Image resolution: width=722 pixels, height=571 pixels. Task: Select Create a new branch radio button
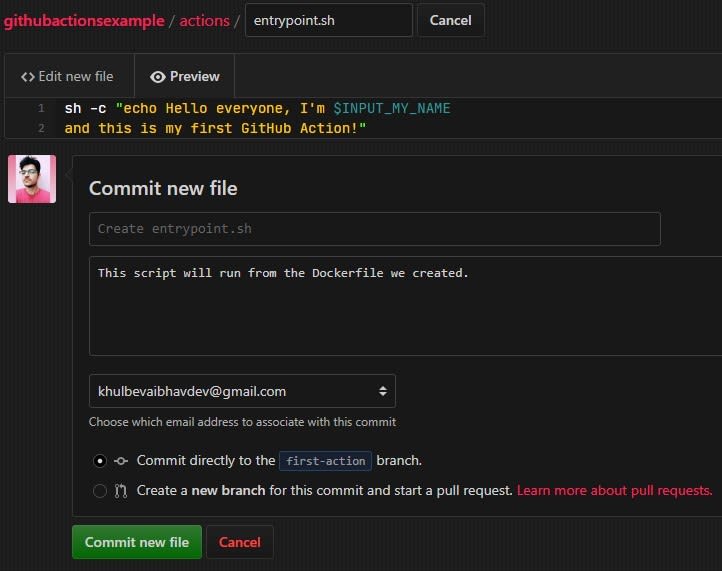tap(99, 491)
